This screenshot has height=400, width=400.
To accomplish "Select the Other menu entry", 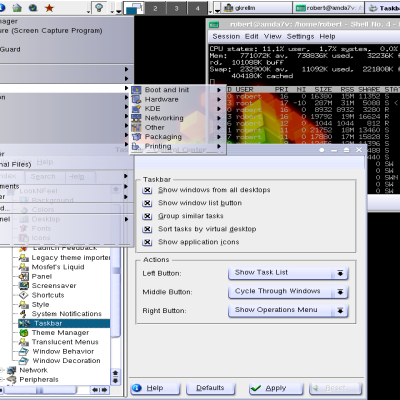I will click(177, 127).
